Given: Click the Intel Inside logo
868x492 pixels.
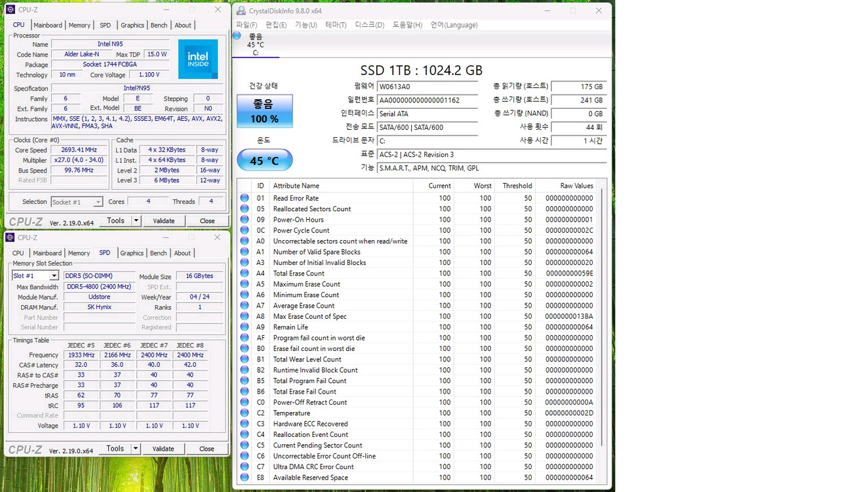Looking at the screenshot, I should [x=198, y=59].
